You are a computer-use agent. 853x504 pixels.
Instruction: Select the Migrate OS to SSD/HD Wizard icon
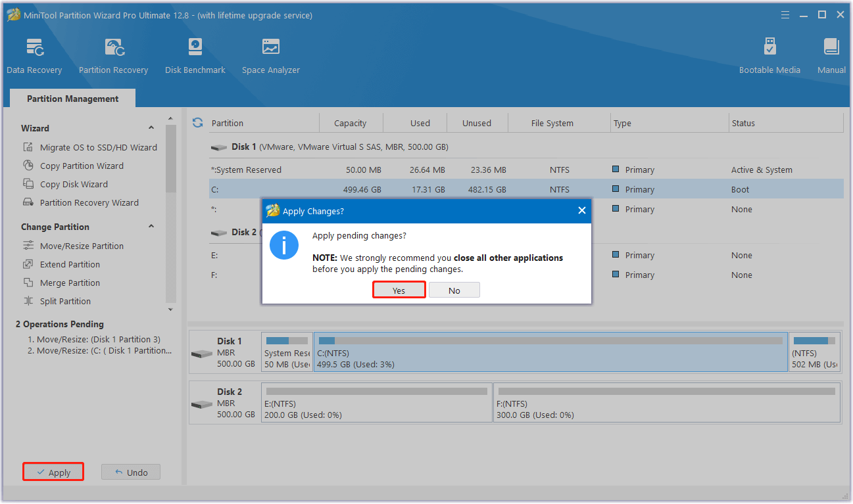coord(28,147)
